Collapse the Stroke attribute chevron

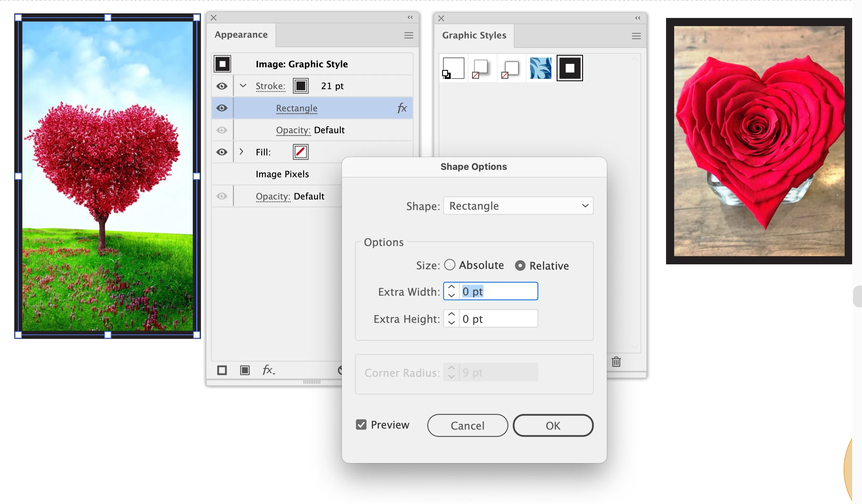tap(243, 86)
